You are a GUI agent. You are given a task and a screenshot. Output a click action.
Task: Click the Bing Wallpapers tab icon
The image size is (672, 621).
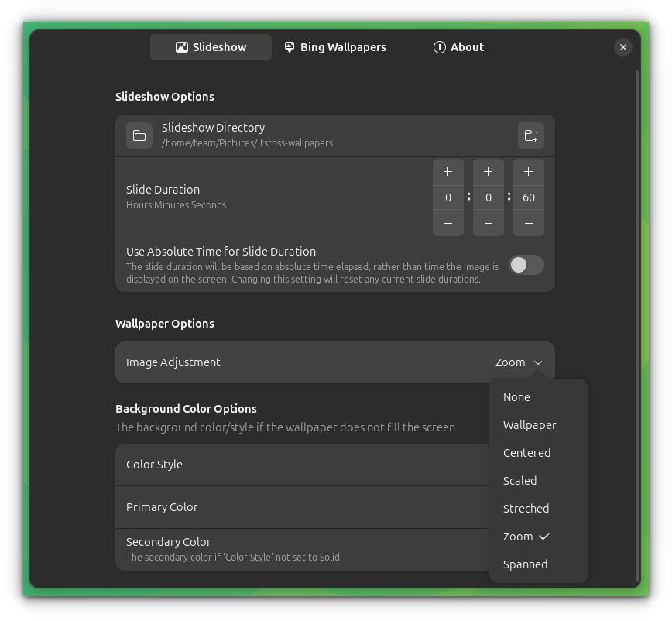[289, 47]
